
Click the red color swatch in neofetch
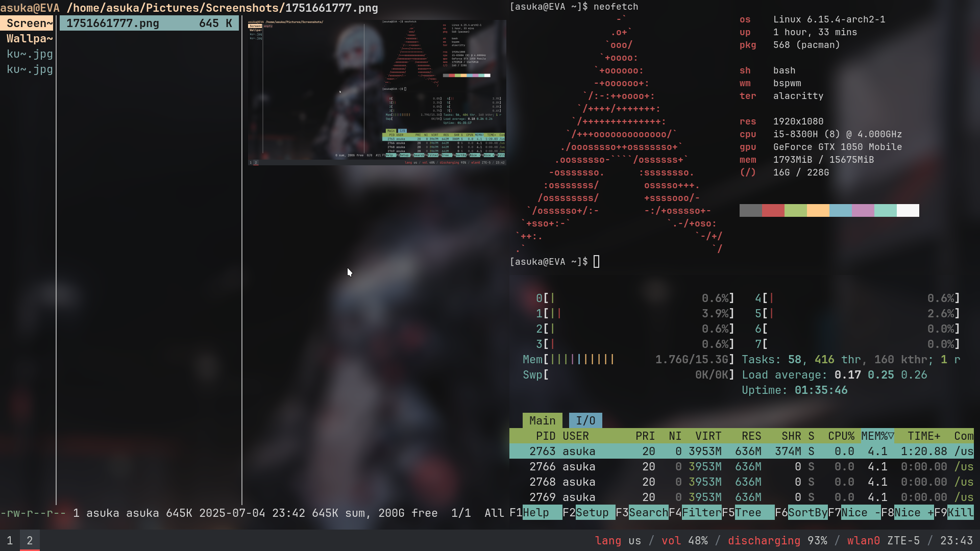click(773, 211)
